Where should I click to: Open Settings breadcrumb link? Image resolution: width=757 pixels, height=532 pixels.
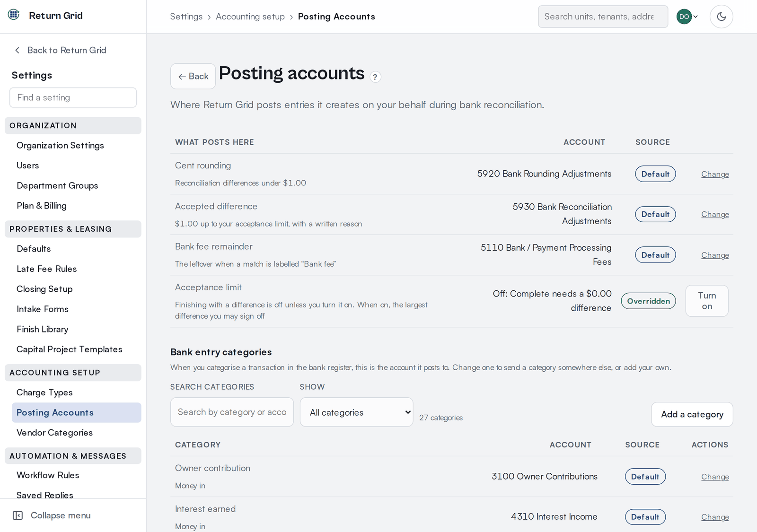click(186, 17)
